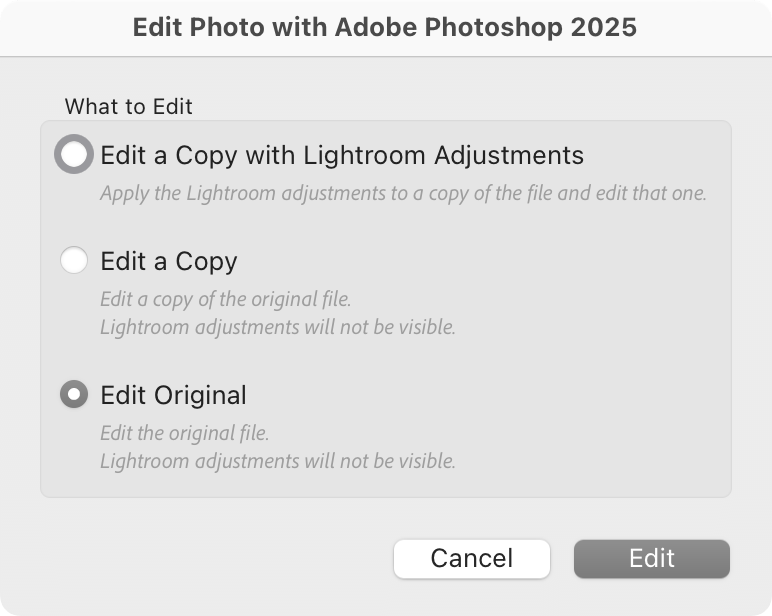This screenshot has height=616, width=772.
Task: Click the Cancel button
Action: tap(472, 558)
